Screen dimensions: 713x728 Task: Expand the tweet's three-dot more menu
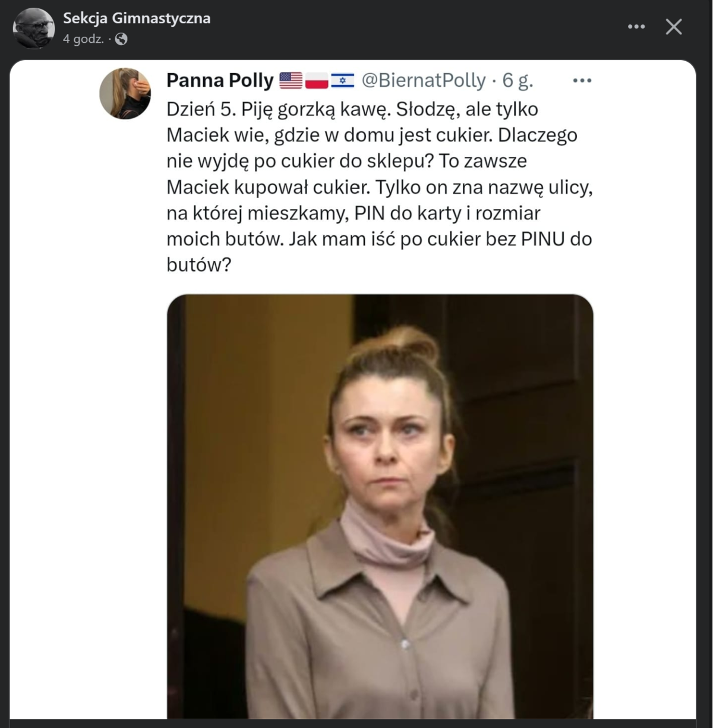[582, 80]
